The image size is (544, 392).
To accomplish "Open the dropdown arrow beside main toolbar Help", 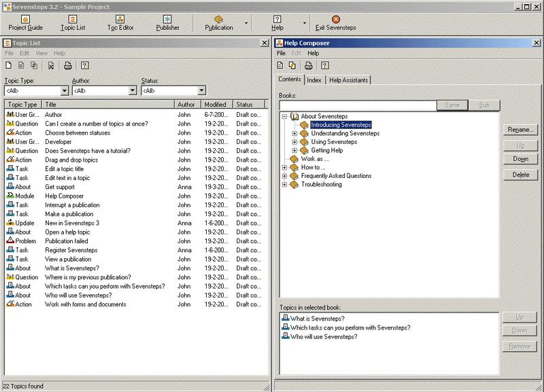I will tap(304, 23).
